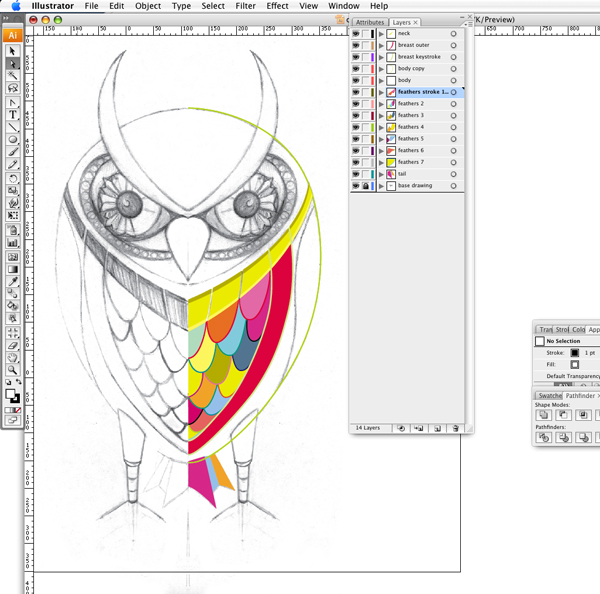
Task: Open the Apple menu
Action: (16, 6)
